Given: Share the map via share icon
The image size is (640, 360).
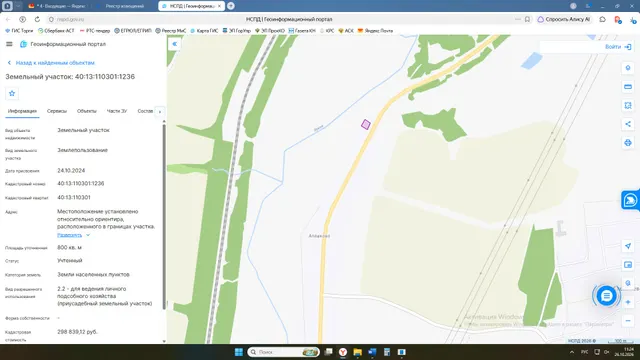Looking at the screenshot, I should [x=628, y=124].
